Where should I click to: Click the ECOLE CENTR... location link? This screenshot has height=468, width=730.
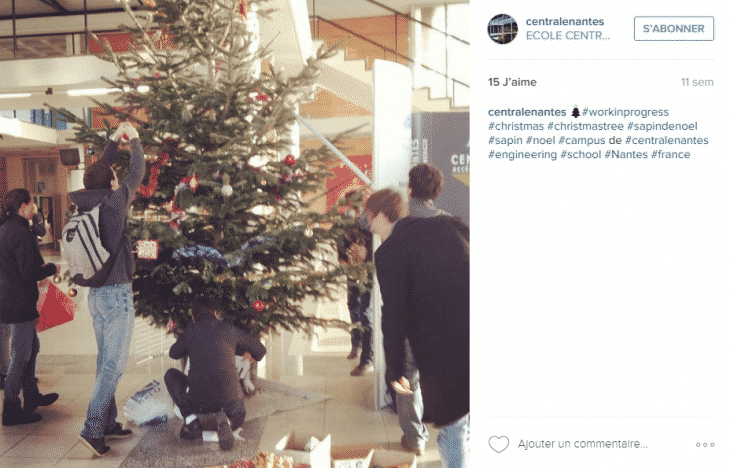[x=568, y=35]
